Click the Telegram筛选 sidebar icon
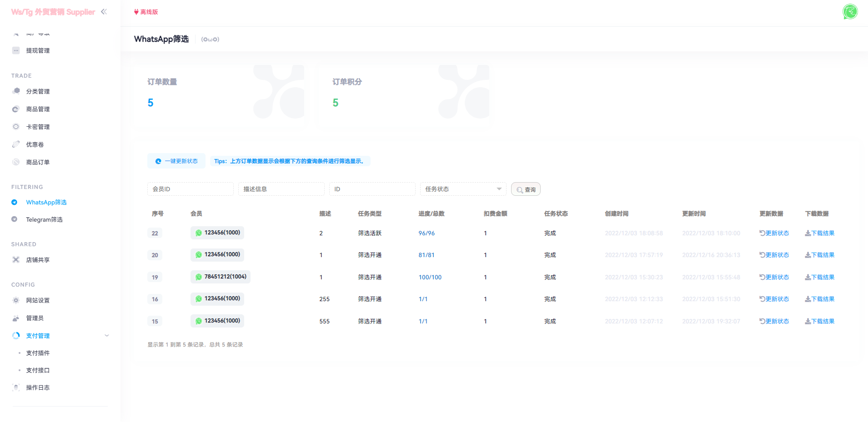 pos(15,219)
